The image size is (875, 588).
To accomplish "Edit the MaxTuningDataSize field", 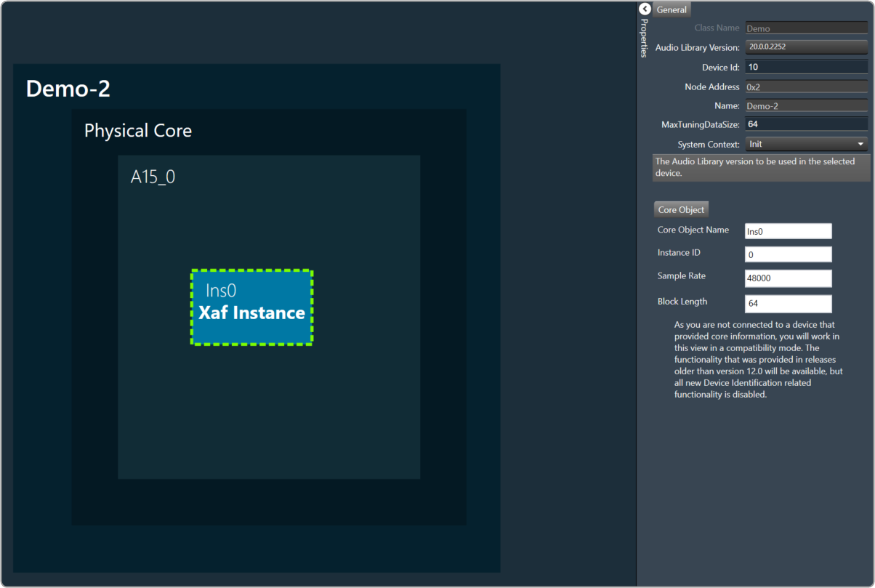I will point(806,124).
